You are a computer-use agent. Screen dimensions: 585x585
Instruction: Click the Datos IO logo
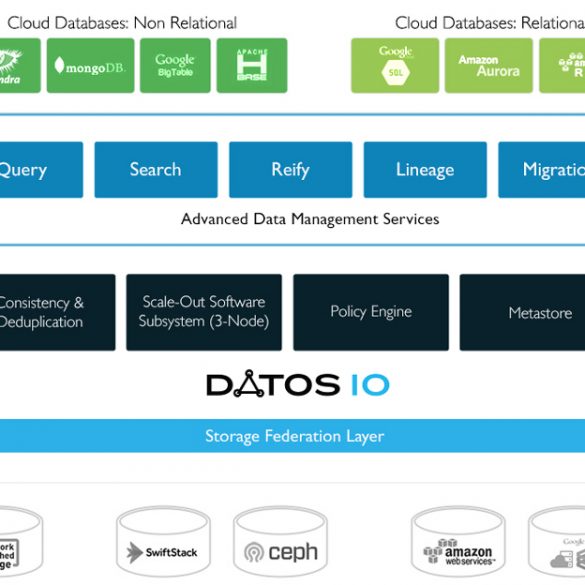click(298, 384)
